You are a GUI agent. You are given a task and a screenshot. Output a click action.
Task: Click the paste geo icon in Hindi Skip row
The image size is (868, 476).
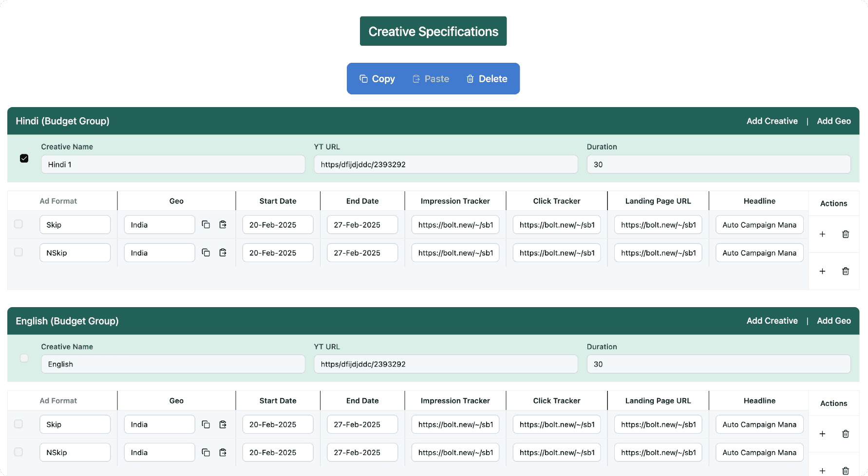(223, 224)
